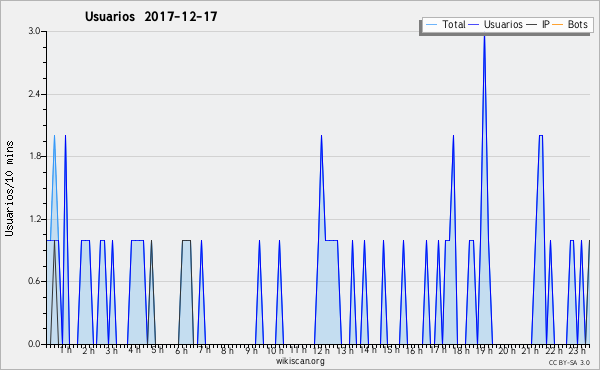Click the '19 h' x-axis label
The image size is (600, 370).
[x=484, y=350]
